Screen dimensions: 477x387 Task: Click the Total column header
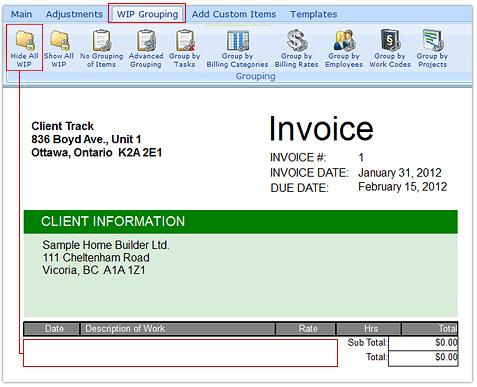point(430,329)
